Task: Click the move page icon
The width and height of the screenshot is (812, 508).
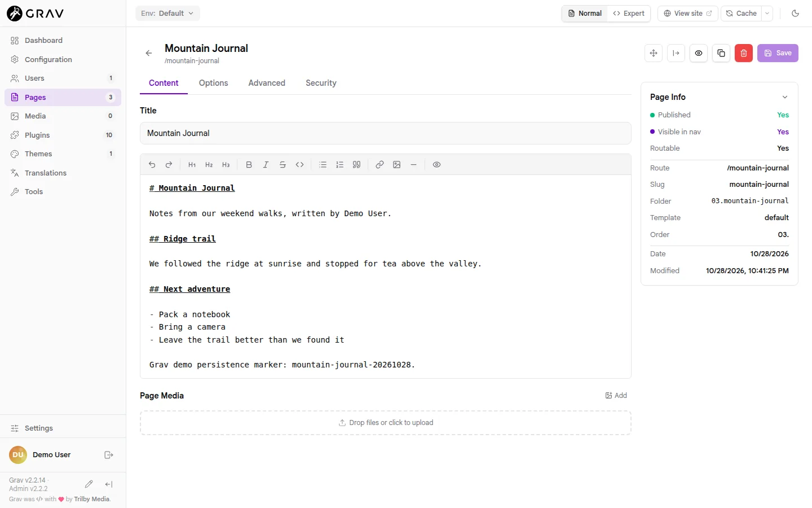Action: pos(654,53)
